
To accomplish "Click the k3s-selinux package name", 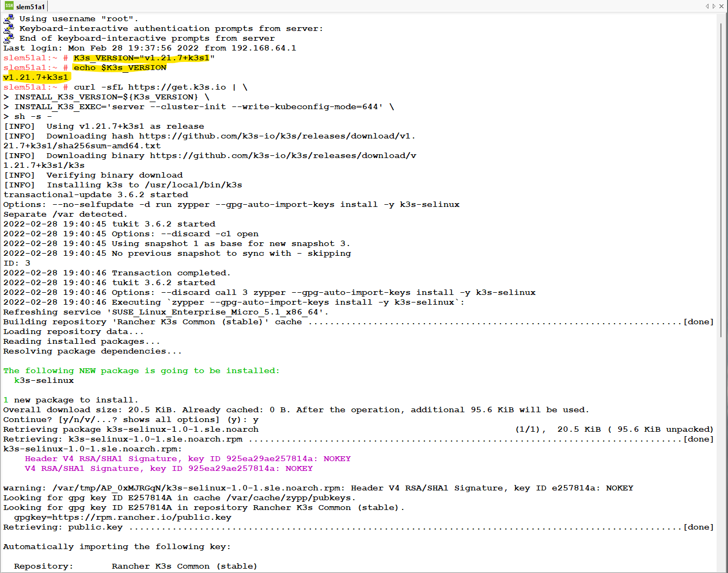I will (43, 380).
